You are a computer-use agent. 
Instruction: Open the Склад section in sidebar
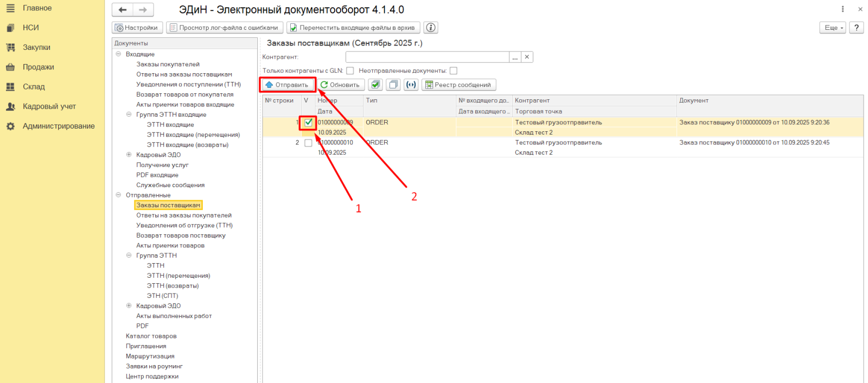(x=34, y=87)
